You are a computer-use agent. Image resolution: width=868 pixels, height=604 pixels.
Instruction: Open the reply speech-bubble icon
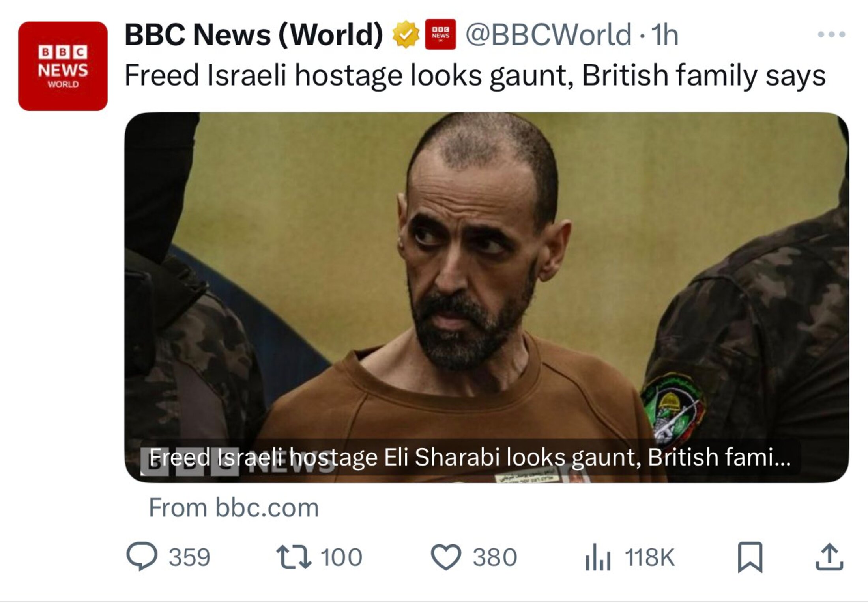point(142,557)
